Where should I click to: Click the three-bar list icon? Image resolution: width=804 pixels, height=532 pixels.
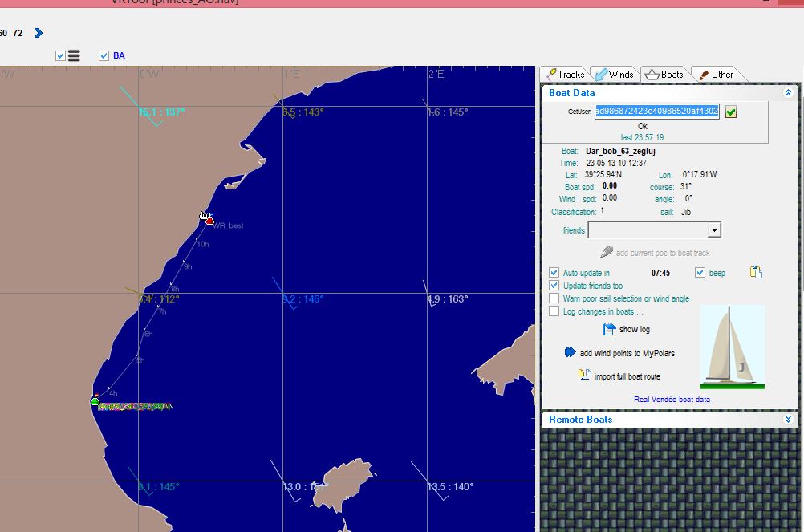(x=74, y=55)
